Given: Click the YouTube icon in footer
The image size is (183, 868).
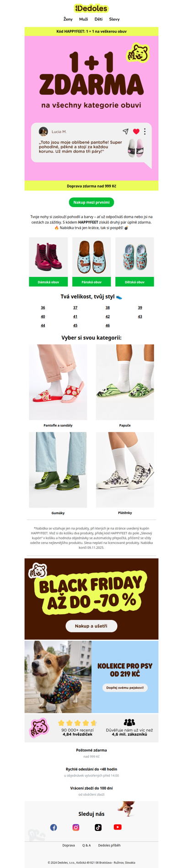Looking at the screenshot, I should [118, 827].
